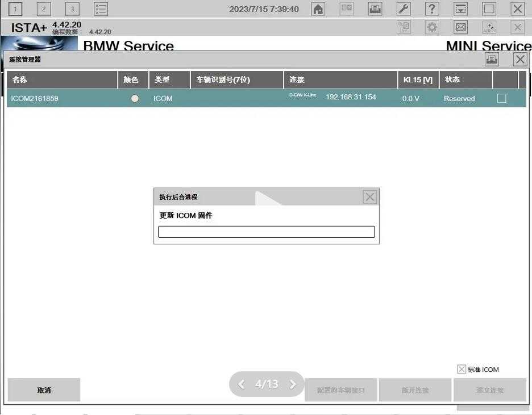Click the 连接 column header
This screenshot has height=415, width=532.
340,80
